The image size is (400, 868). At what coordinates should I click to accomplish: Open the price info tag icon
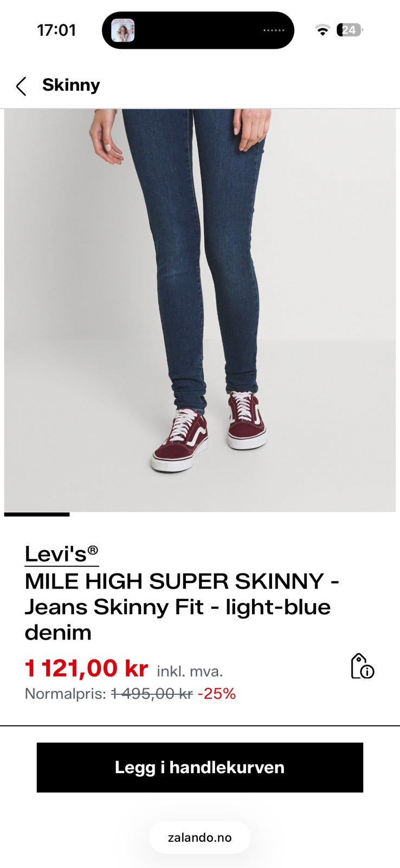362,666
